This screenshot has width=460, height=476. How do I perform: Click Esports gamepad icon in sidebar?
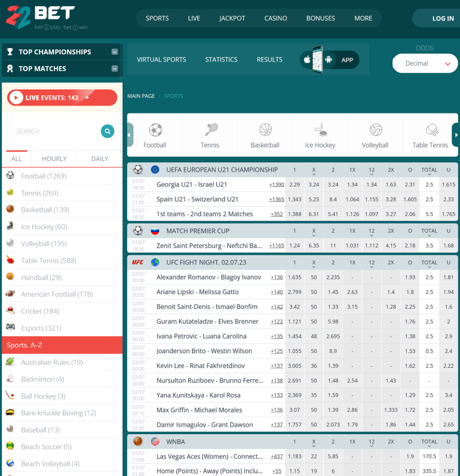click(x=11, y=327)
